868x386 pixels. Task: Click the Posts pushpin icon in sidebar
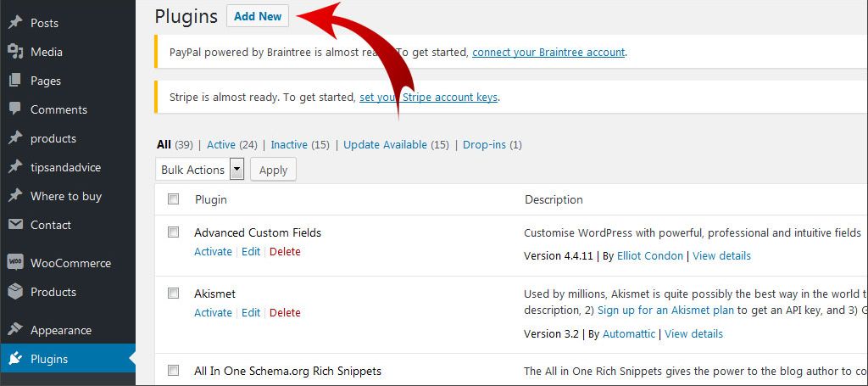14,23
